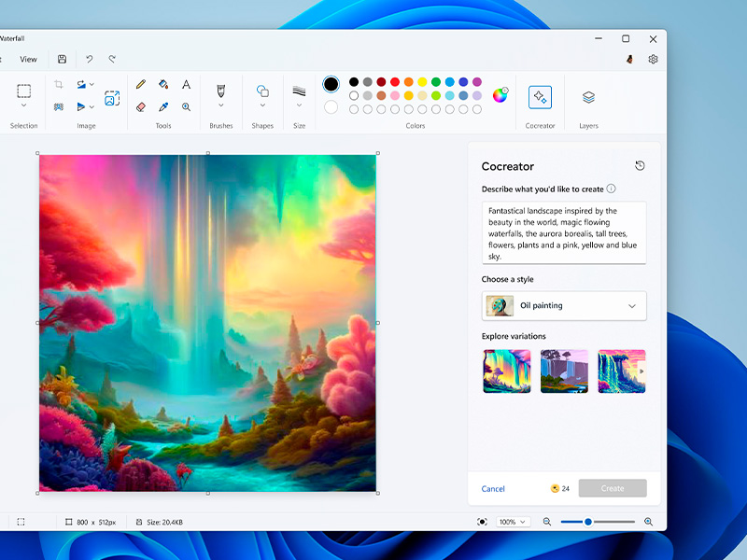Select the Eraser tool

[141, 107]
